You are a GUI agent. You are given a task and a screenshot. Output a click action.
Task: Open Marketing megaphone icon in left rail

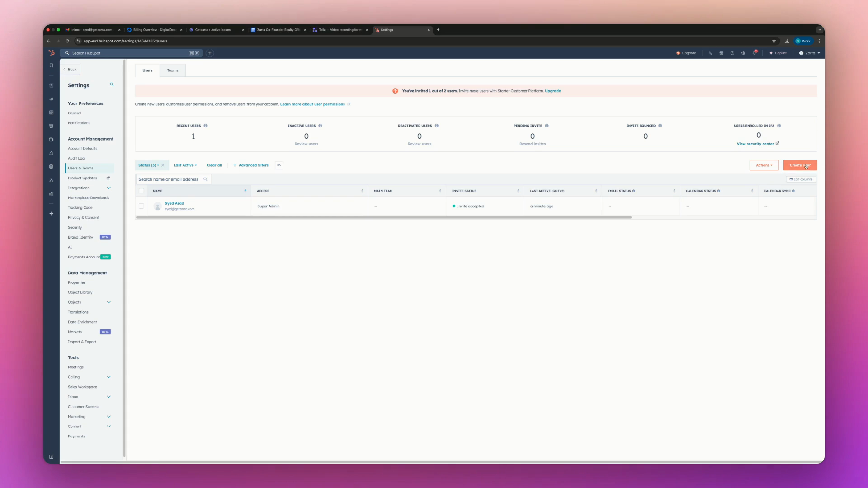(51, 99)
